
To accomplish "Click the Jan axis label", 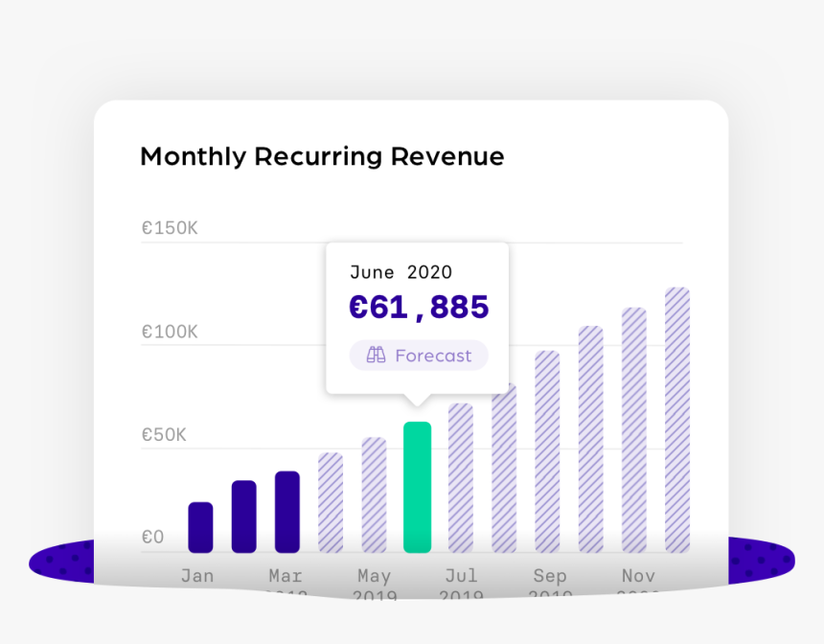I will (x=197, y=576).
